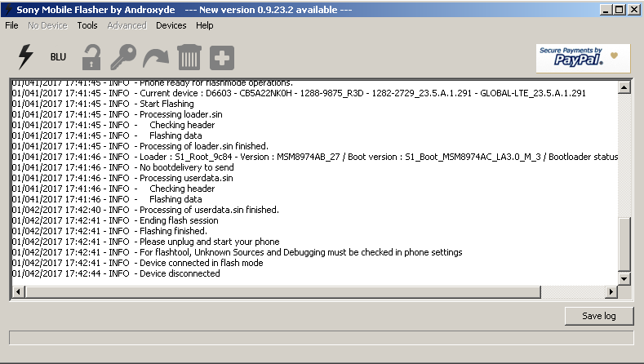The width and height of the screenshot is (644, 364).
Task: Open the Advanced menu
Action: point(127,25)
